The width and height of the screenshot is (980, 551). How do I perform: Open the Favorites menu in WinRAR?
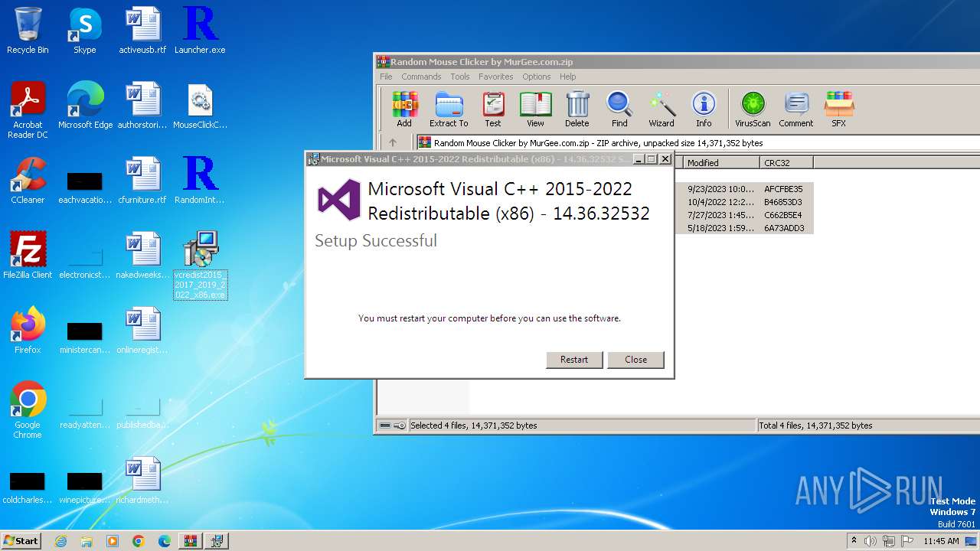(496, 77)
